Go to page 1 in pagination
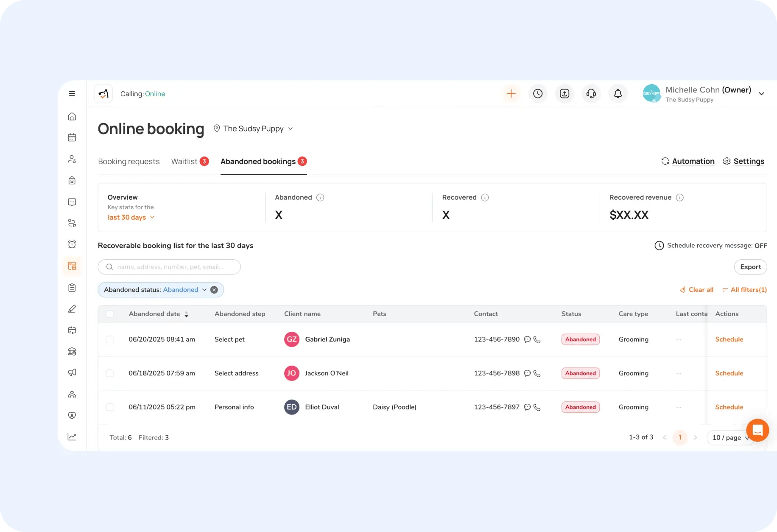Screen dimensions: 777x532 click(x=680, y=437)
